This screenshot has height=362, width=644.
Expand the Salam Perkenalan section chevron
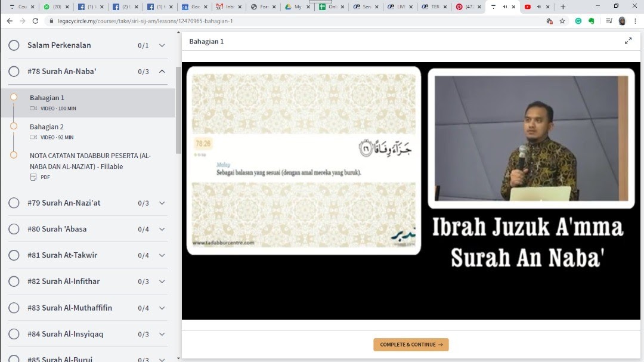tap(162, 45)
